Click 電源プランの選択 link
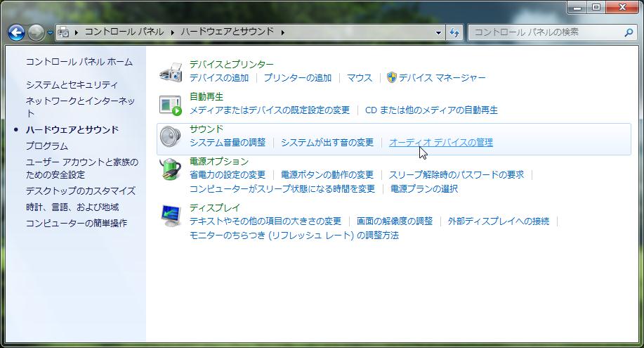This screenshot has width=644, height=348. [x=424, y=189]
